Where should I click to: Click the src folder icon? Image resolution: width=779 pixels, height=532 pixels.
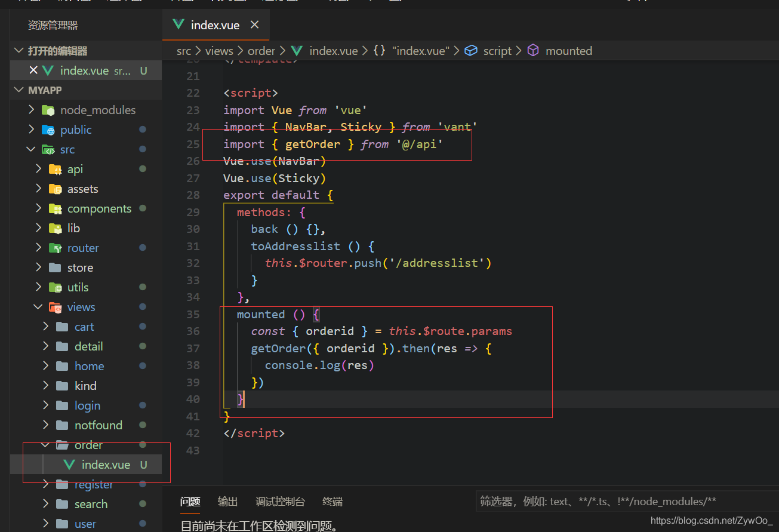pyautogui.click(x=48, y=149)
